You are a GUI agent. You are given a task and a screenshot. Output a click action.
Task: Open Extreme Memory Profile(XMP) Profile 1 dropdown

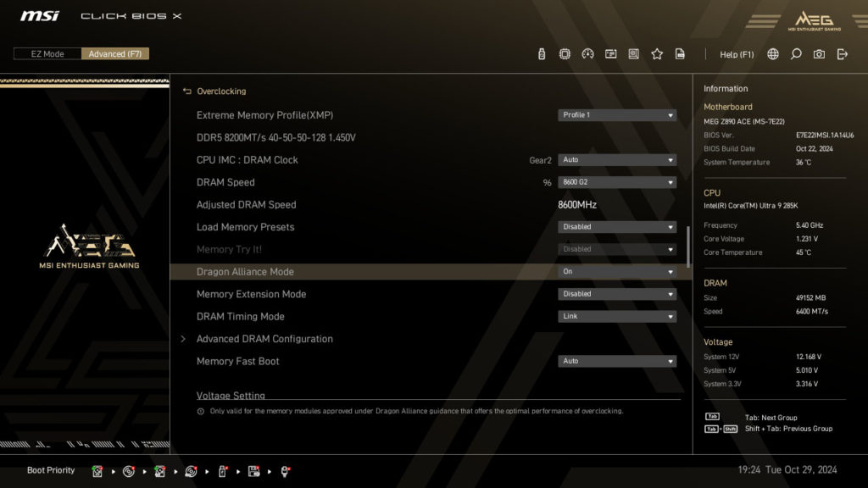click(x=617, y=115)
